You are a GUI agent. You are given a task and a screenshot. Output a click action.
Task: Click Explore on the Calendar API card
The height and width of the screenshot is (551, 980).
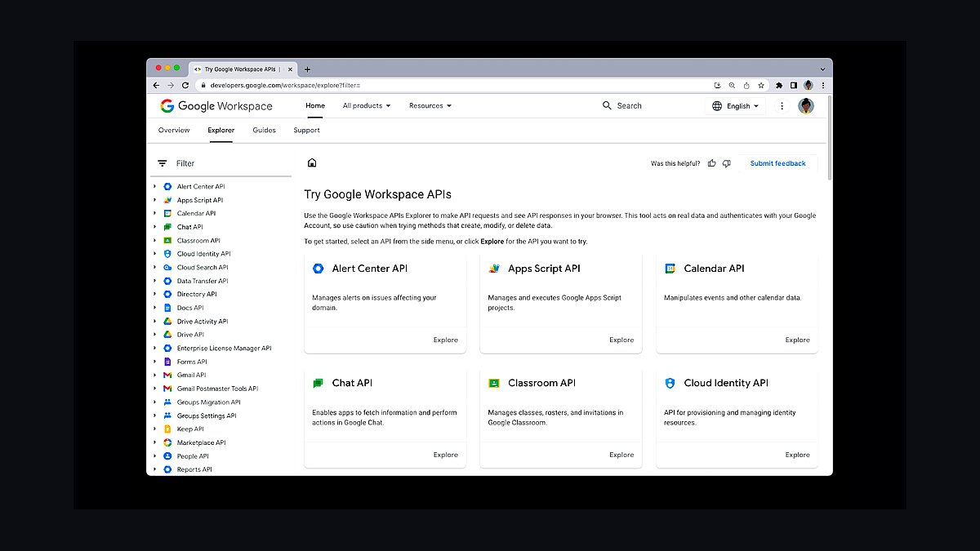pyautogui.click(x=798, y=340)
